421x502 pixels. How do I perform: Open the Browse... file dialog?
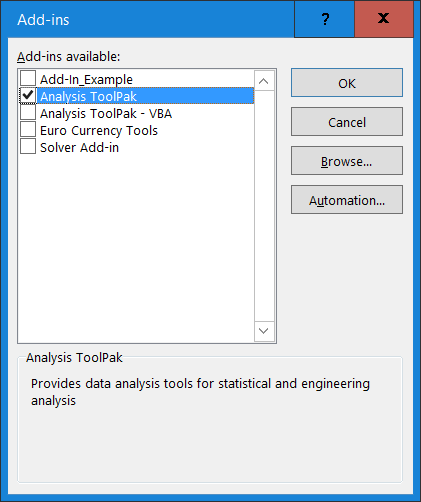click(x=347, y=161)
